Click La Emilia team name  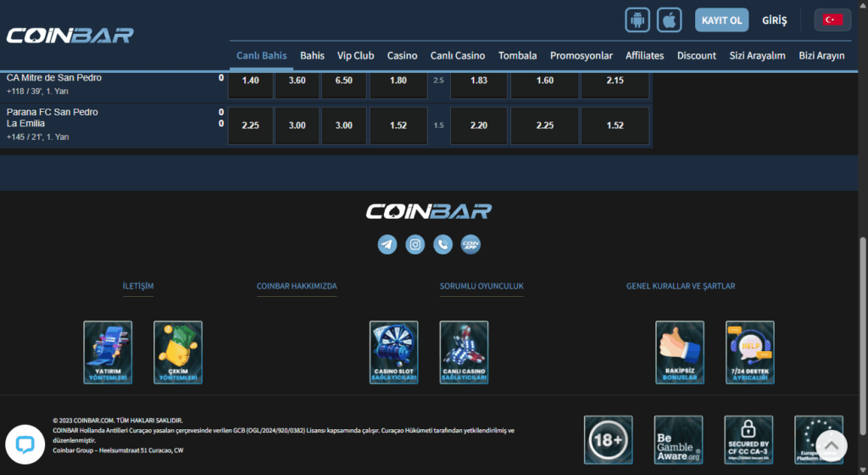coord(25,124)
